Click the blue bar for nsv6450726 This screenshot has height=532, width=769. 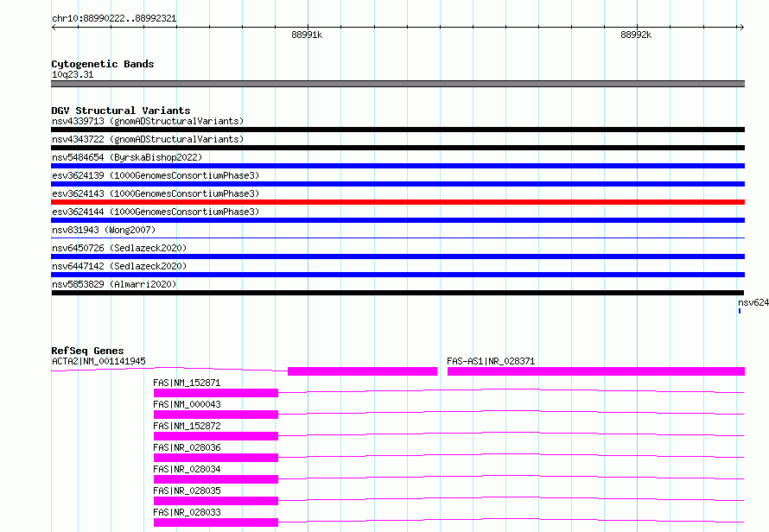pos(397,256)
